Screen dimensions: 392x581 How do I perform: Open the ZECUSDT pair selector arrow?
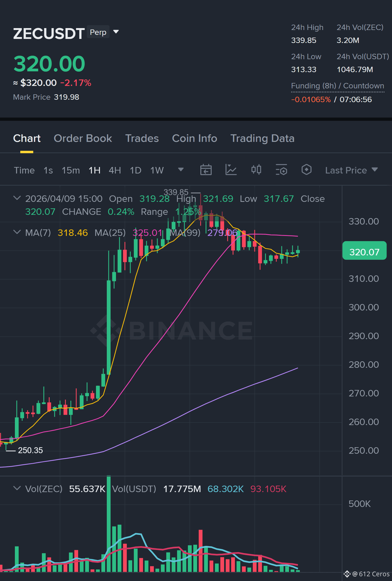click(116, 32)
